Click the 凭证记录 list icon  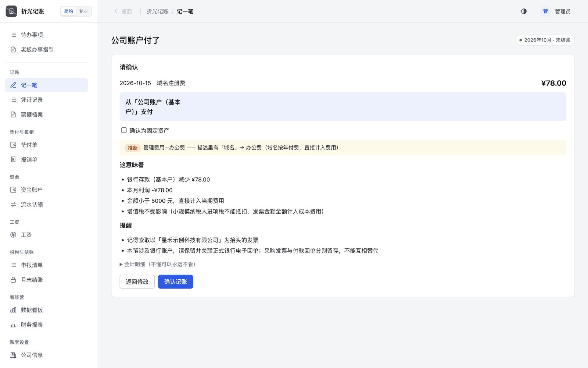pos(13,100)
